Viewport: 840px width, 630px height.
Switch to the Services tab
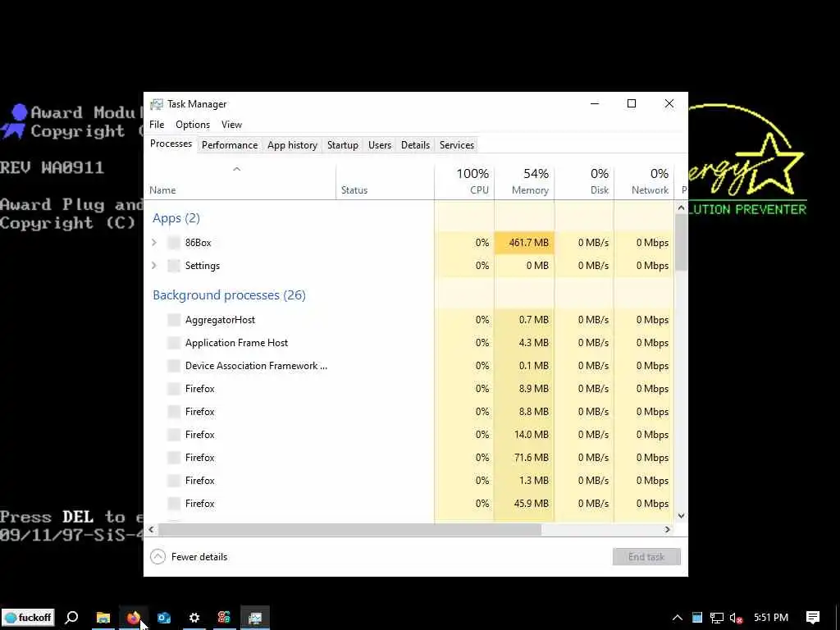click(x=456, y=145)
